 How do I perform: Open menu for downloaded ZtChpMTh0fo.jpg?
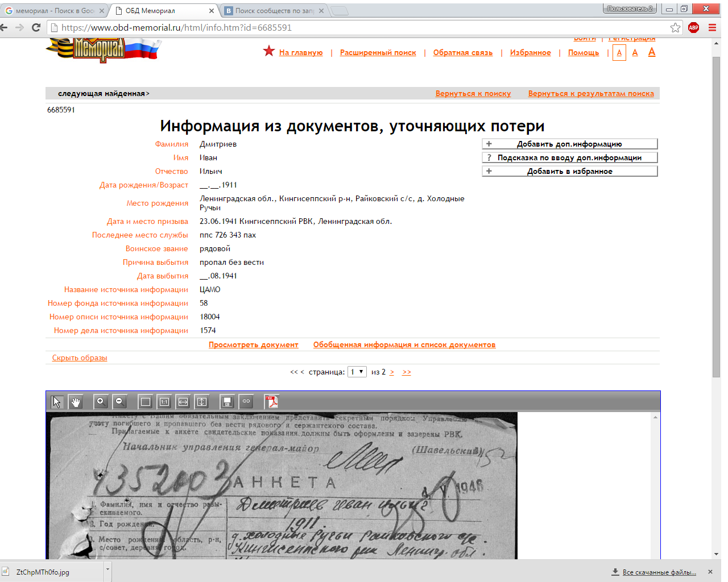pos(107,571)
